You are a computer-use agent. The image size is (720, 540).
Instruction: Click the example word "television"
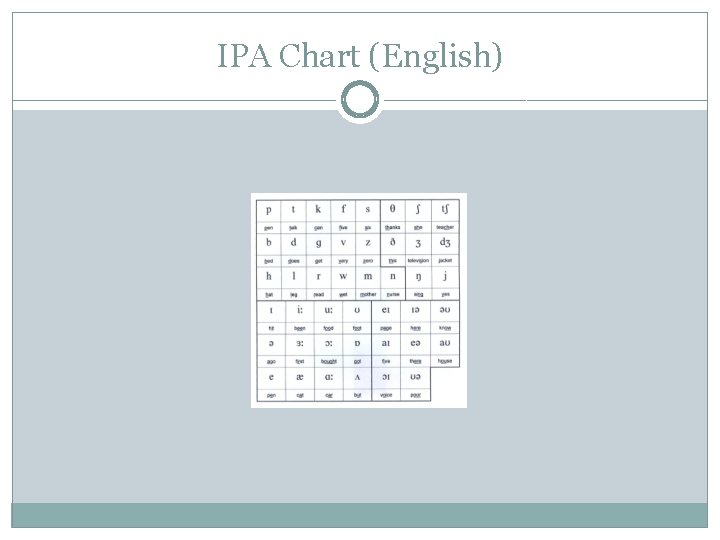(417, 260)
